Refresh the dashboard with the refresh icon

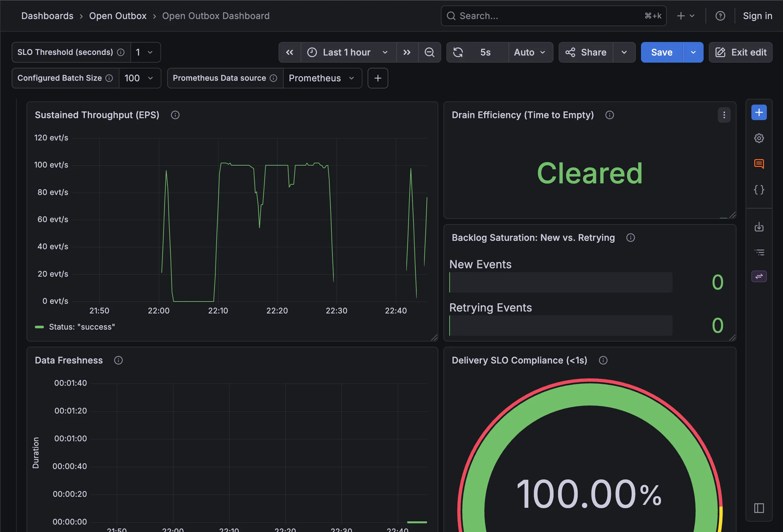pos(458,52)
